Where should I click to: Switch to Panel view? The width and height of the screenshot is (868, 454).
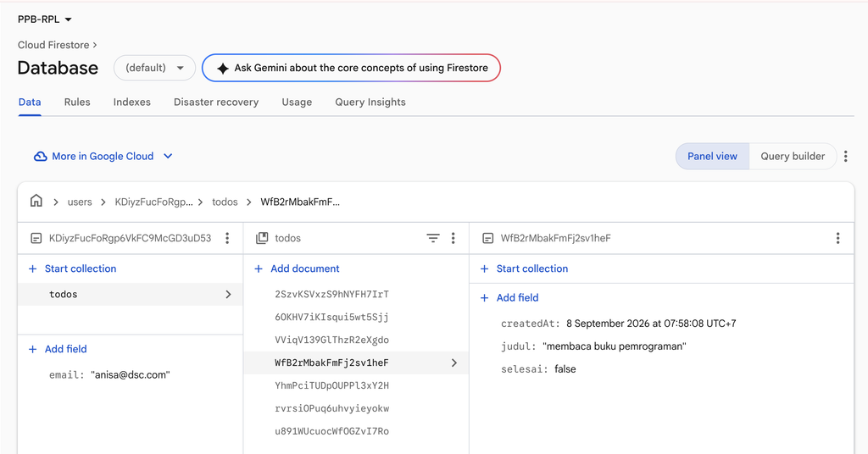(x=712, y=157)
